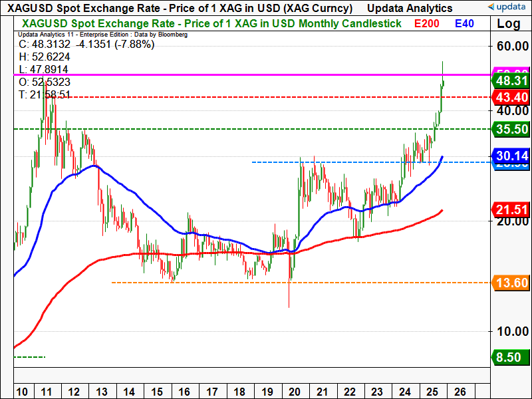Click the blue 30.14 moving average tag
The width and height of the screenshot is (532, 399).
pyautogui.click(x=511, y=156)
